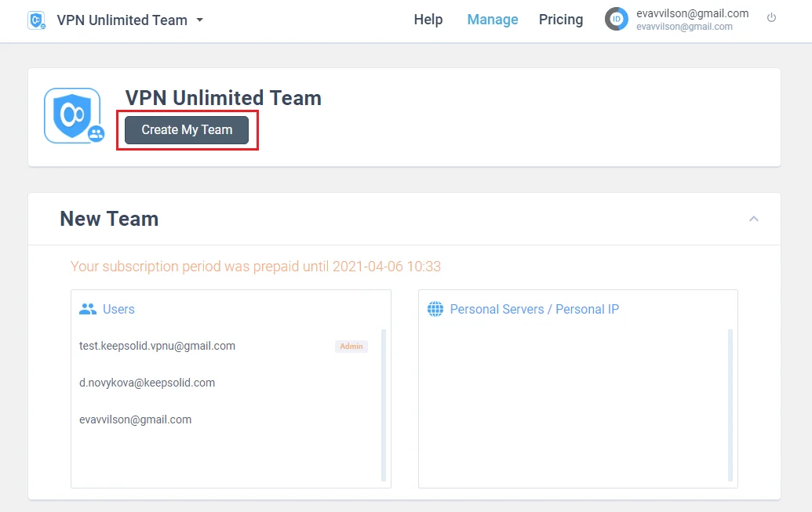The height and width of the screenshot is (512, 812).
Task: Go to the Manage tab
Action: 493,20
